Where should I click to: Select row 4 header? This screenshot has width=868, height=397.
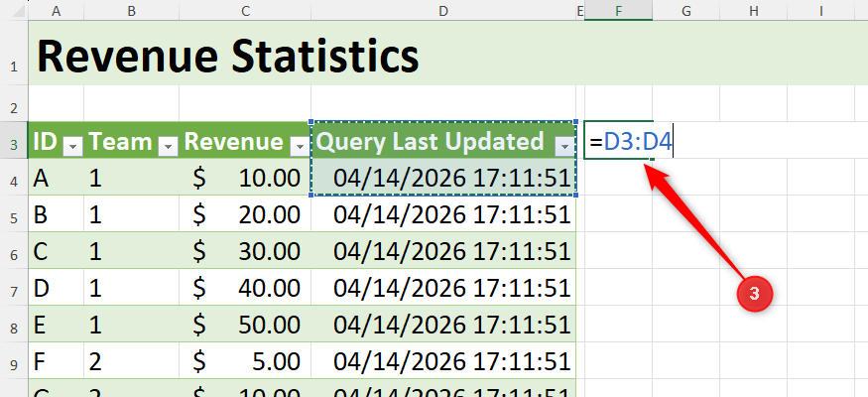(x=14, y=177)
